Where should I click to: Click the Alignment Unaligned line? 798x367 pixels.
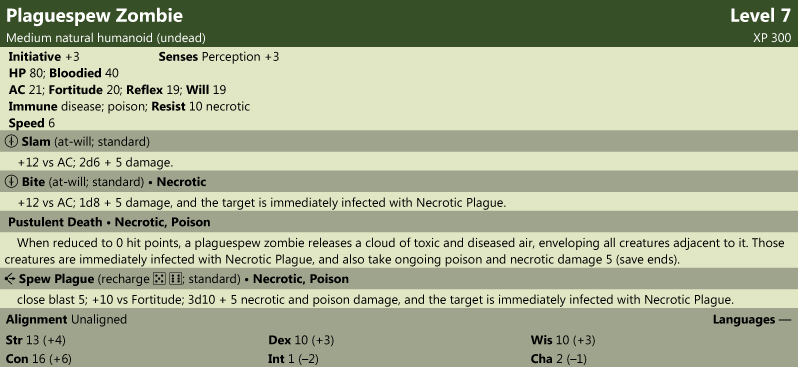[x=66, y=320]
